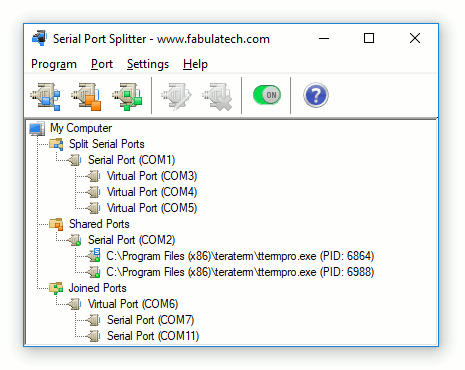Select the Joined Ports folder
The width and height of the screenshot is (465, 370).
point(97,288)
